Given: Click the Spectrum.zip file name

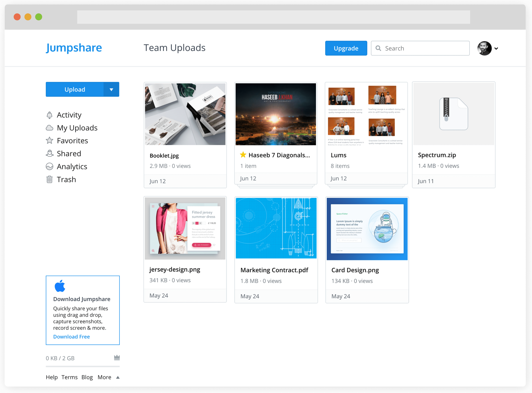Looking at the screenshot, I should 437,155.
